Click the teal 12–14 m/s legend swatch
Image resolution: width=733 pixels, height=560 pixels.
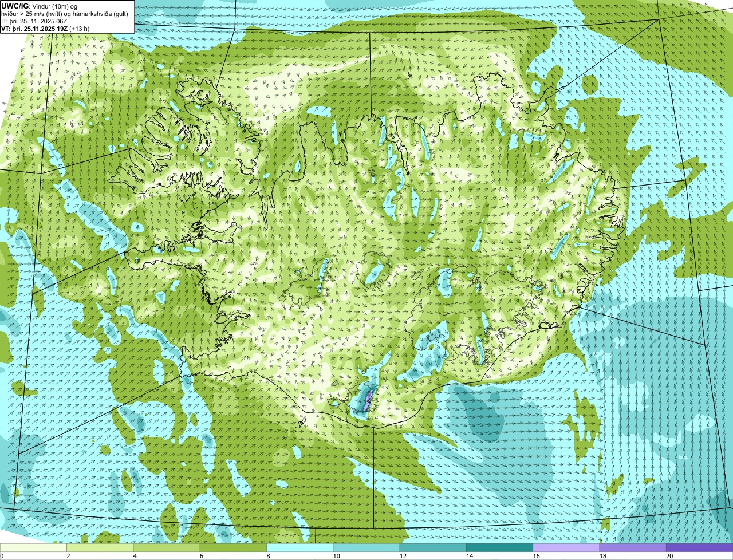point(433,547)
